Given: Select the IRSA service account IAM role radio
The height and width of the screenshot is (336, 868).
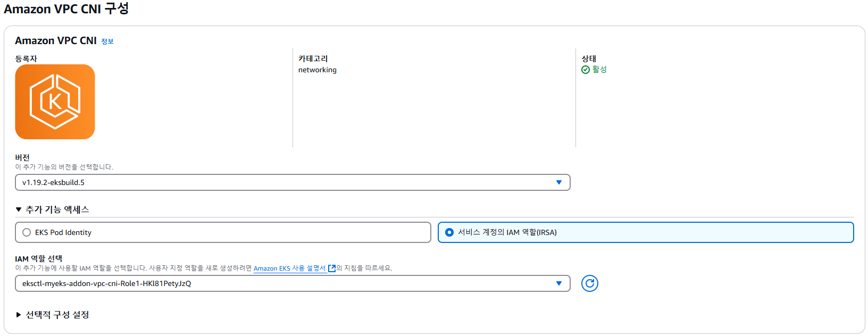Looking at the screenshot, I should [449, 232].
